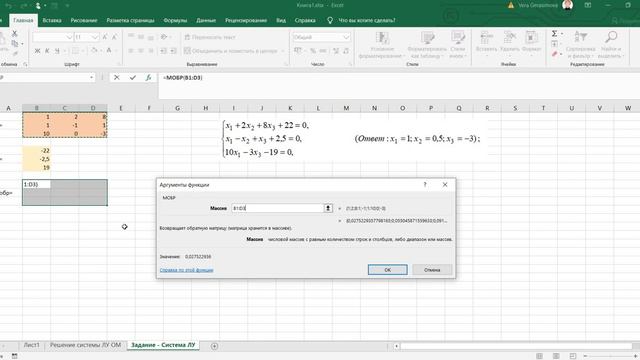Click the decrease indent icon
Screen dimensions: 640x360
[163, 51]
